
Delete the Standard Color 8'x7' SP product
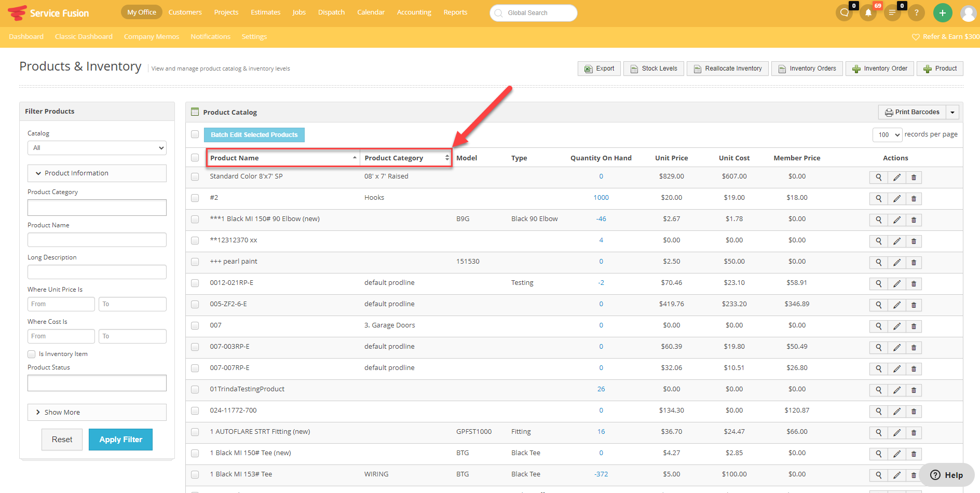[x=914, y=177]
